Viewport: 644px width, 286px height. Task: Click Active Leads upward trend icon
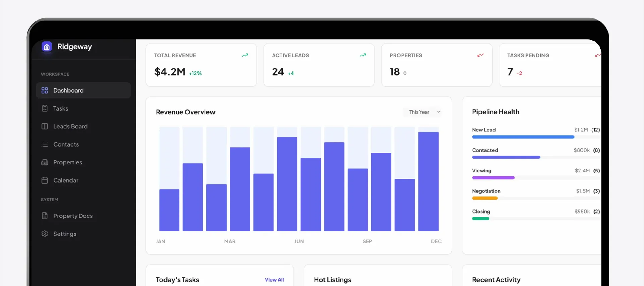click(363, 55)
